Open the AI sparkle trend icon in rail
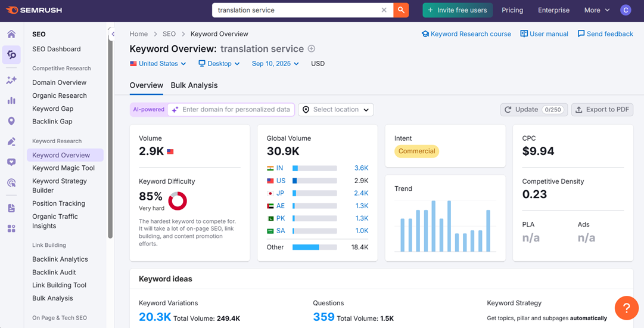Screen dimensions: 644x328 coord(11,80)
